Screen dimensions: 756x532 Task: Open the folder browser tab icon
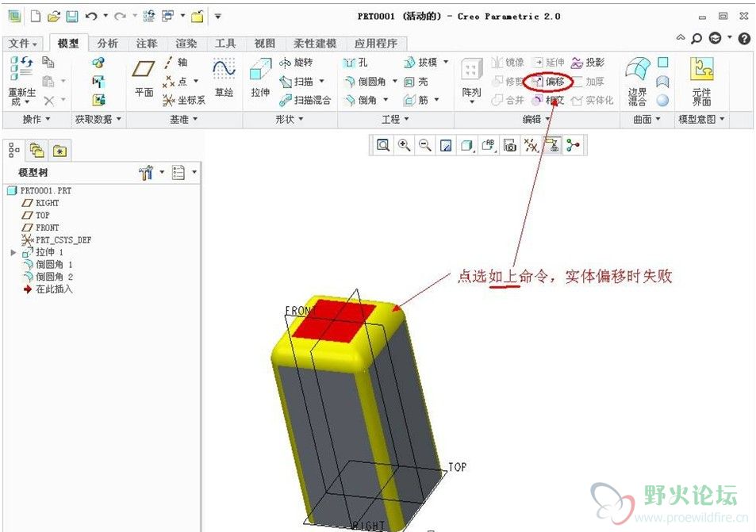(36, 151)
